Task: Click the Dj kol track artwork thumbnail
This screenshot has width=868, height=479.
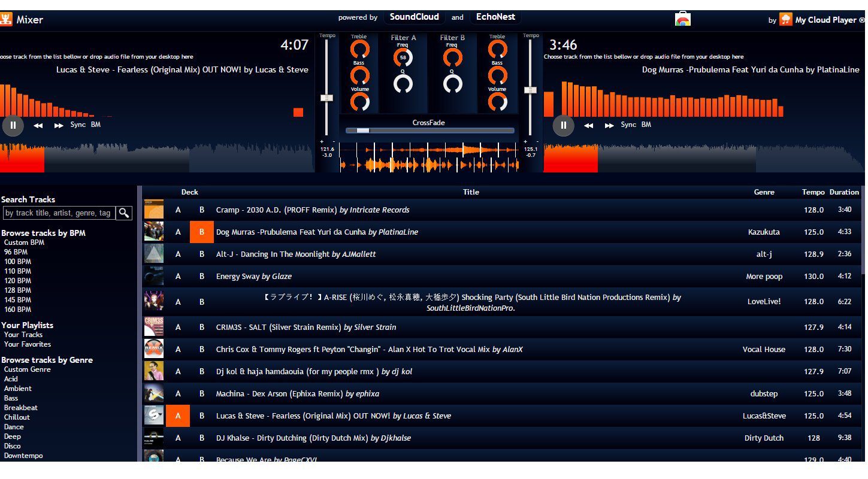Action: point(154,372)
